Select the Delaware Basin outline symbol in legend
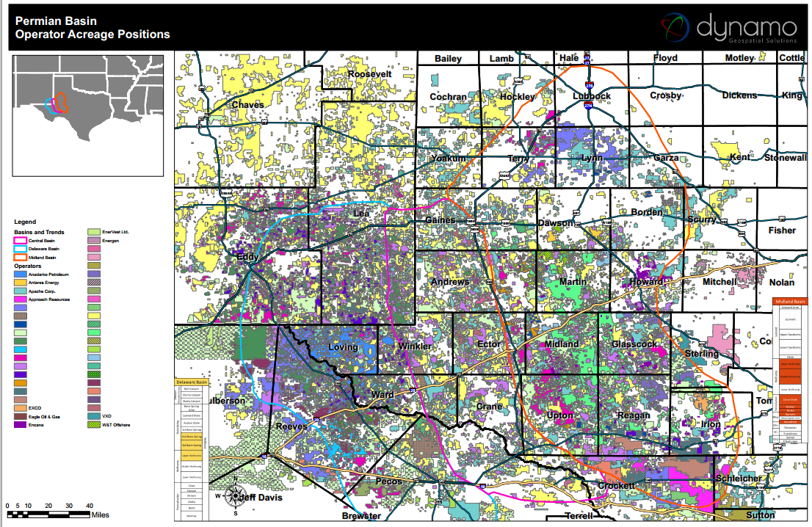 [x=21, y=249]
